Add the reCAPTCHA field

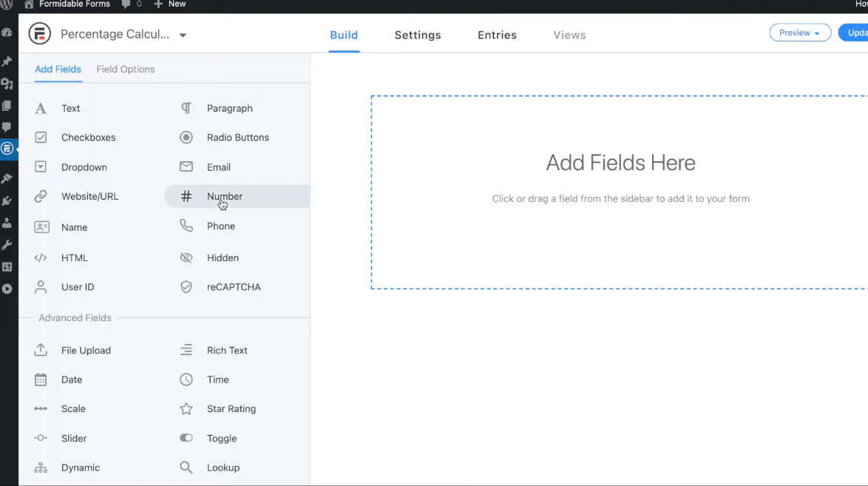[233, 287]
